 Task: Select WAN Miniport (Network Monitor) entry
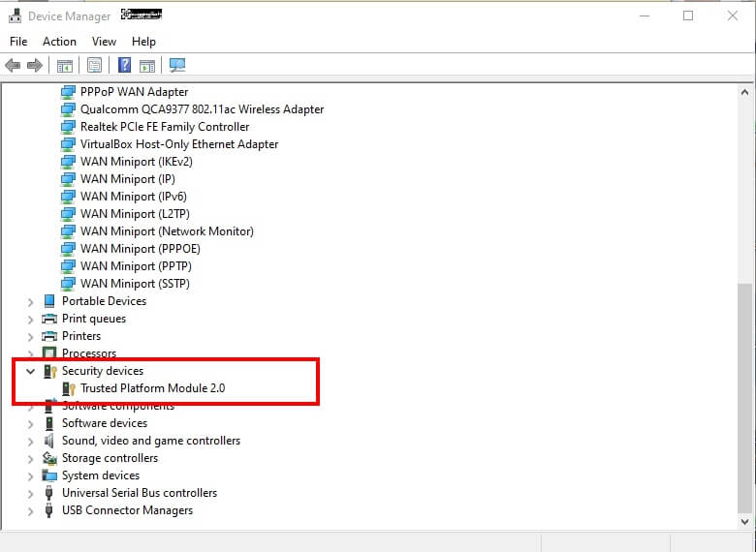(x=167, y=231)
